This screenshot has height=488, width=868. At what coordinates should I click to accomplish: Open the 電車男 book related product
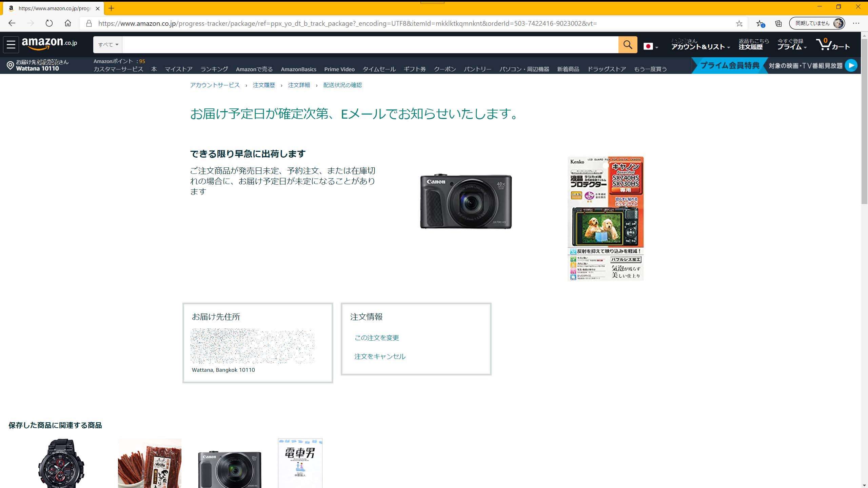point(300,463)
